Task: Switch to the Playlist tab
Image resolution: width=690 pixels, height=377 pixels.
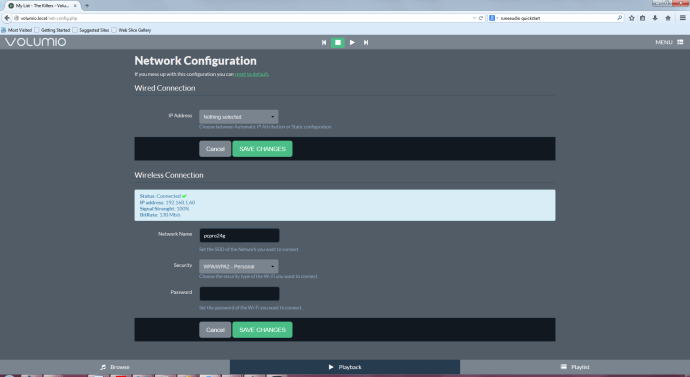Action: tap(575, 367)
